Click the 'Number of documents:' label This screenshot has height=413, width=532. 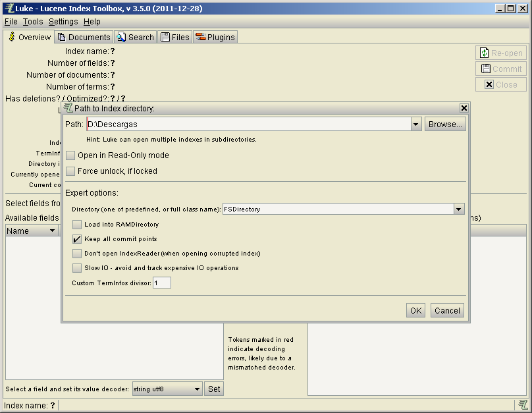(x=68, y=74)
